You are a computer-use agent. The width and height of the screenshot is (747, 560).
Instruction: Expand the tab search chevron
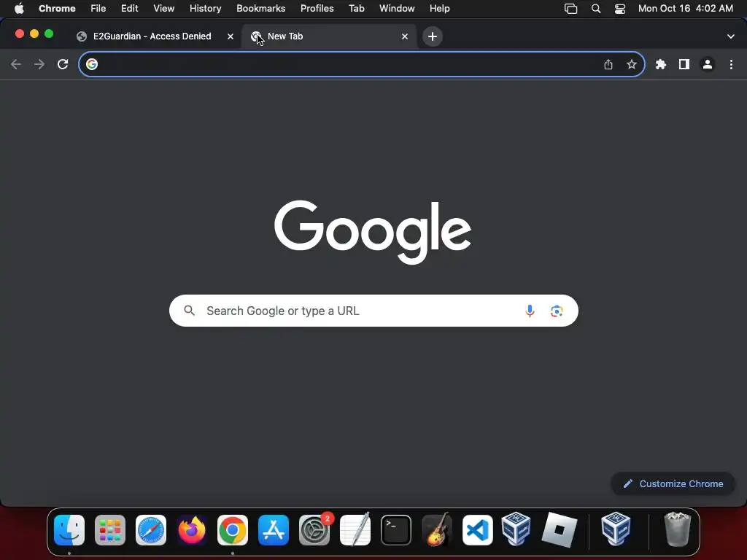(730, 36)
